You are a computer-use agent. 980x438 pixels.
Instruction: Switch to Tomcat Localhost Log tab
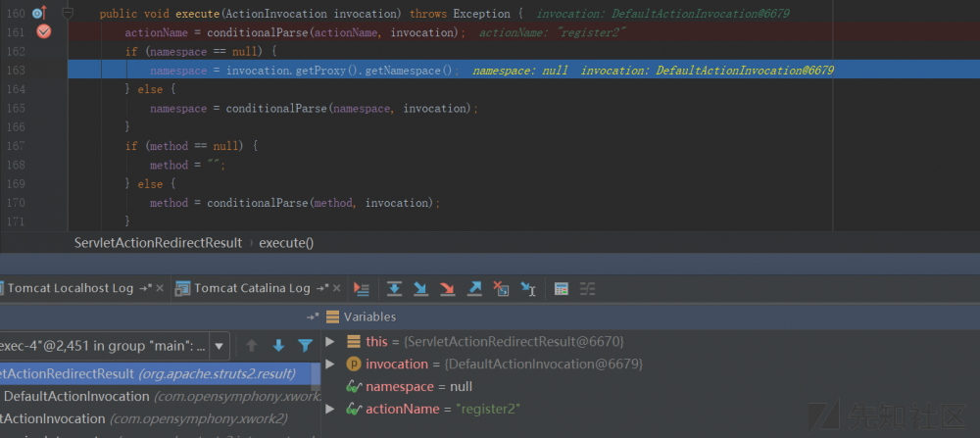[71, 288]
